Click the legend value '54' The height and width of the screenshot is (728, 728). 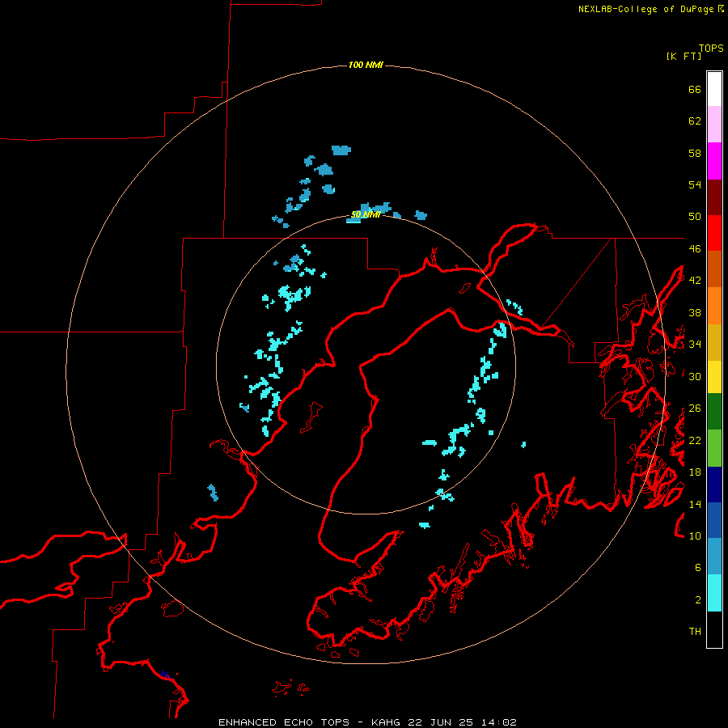click(695, 184)
